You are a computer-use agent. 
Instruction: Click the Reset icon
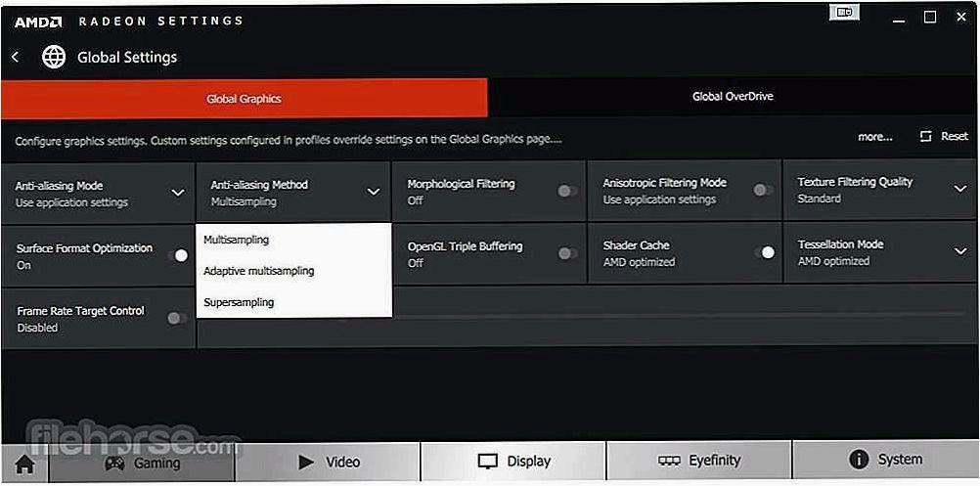pos(925,136)
